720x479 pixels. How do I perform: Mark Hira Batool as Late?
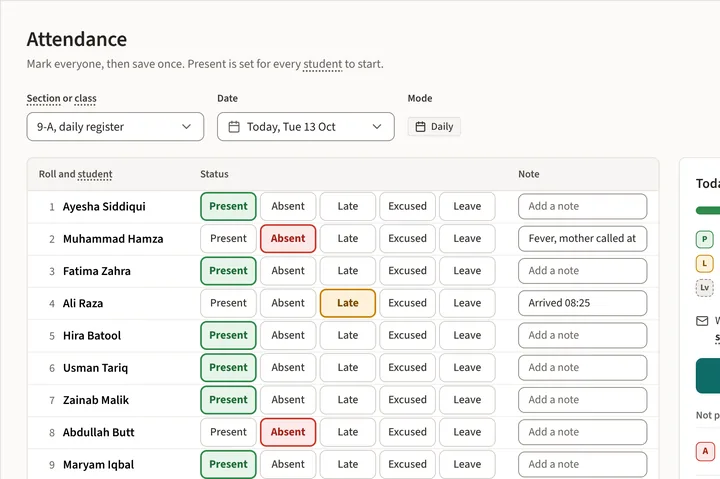tap(348, 335)
